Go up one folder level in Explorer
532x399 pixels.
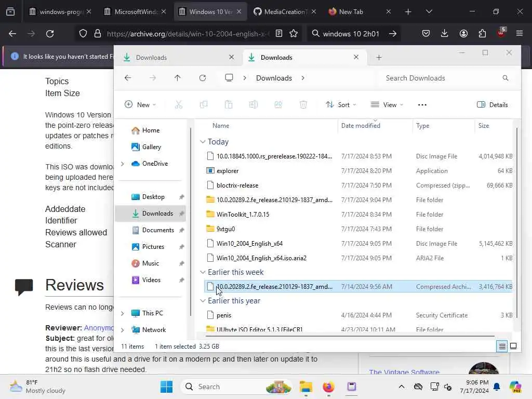coord(178,78)
